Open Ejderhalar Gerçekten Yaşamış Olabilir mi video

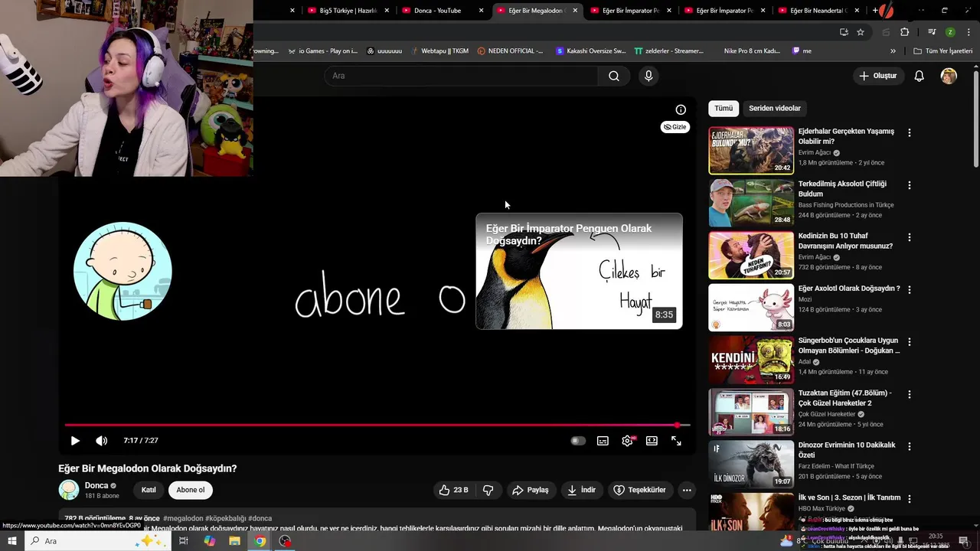coord(846,136)
